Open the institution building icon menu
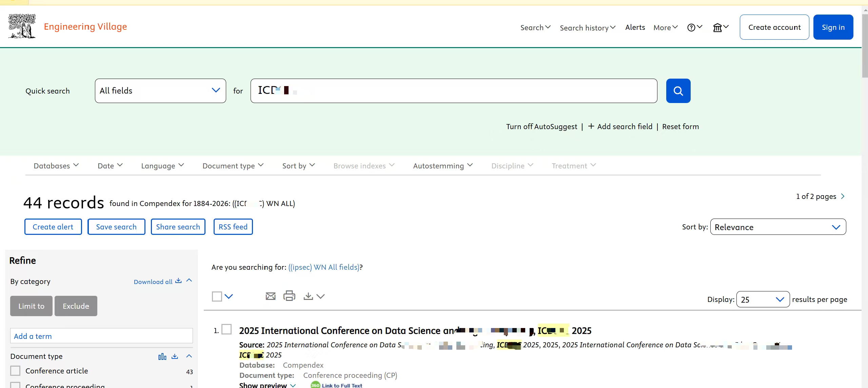The image size is (868, 388). 721,27
